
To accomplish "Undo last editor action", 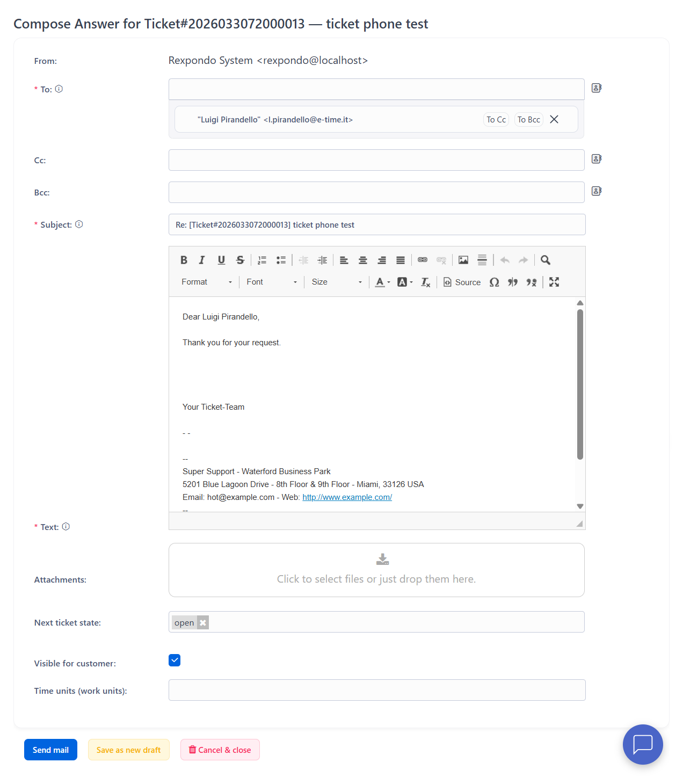I will pyautogui.click(x=505, y=260).
